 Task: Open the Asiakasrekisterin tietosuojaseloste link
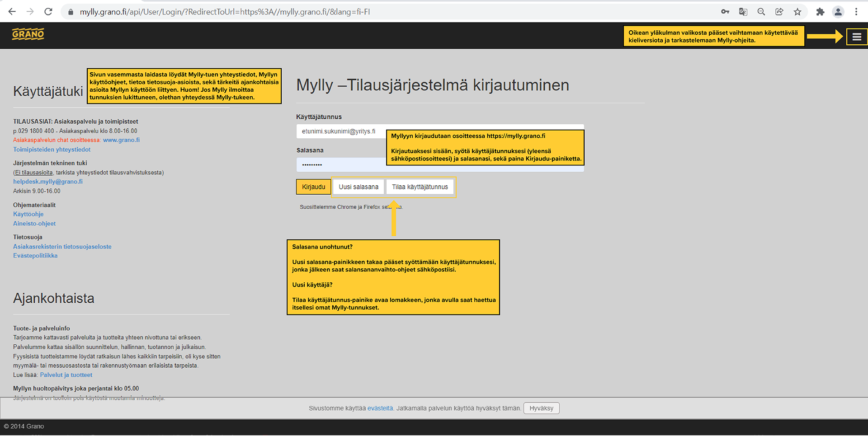click(x=62, y=247)
